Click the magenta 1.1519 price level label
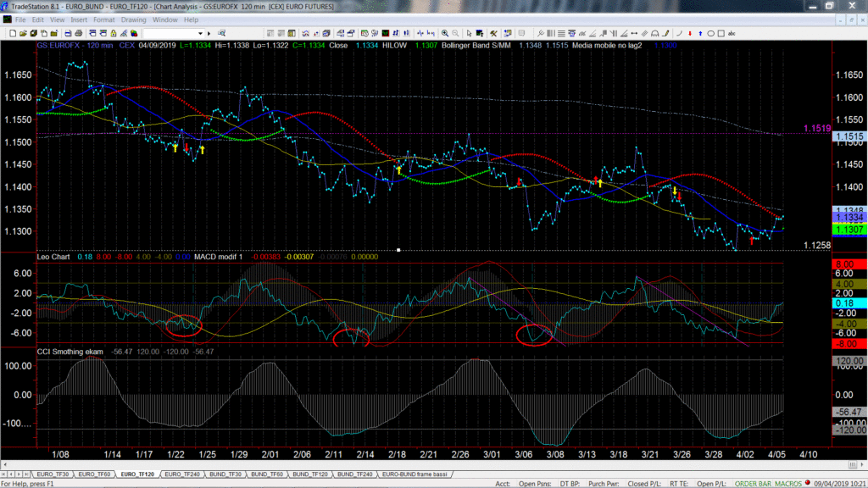Image resolution: width=868 pixels, height=488 pixels. point(817,129)
